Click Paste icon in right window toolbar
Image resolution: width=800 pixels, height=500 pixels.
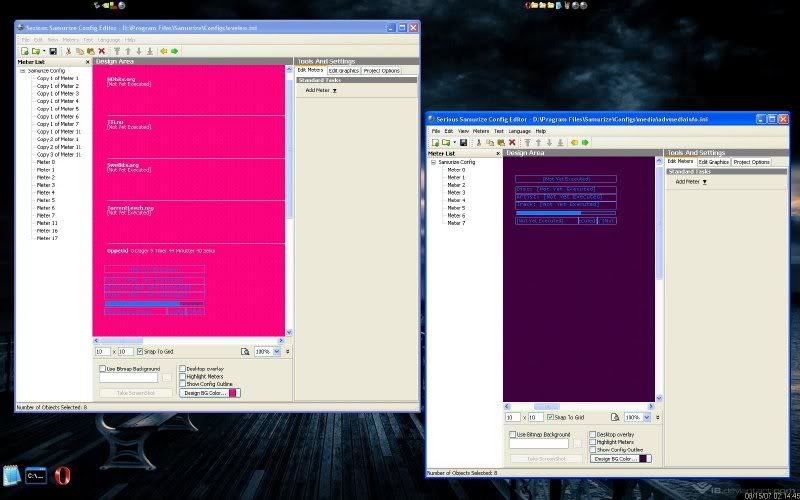coord(501,142)
